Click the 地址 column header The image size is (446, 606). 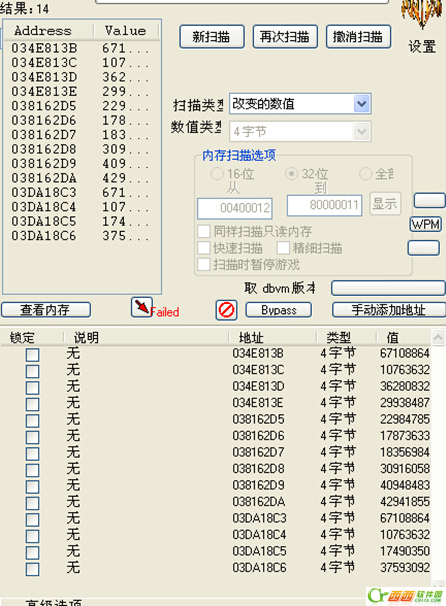(x=251, y=337)
